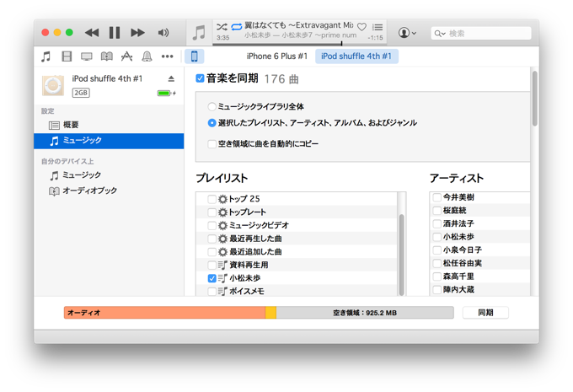This screenshot has height=392, width=573.
Task: Enable 空き領域に曲を自動的にコピー checkbox
Action: click(x=212, y=144)
